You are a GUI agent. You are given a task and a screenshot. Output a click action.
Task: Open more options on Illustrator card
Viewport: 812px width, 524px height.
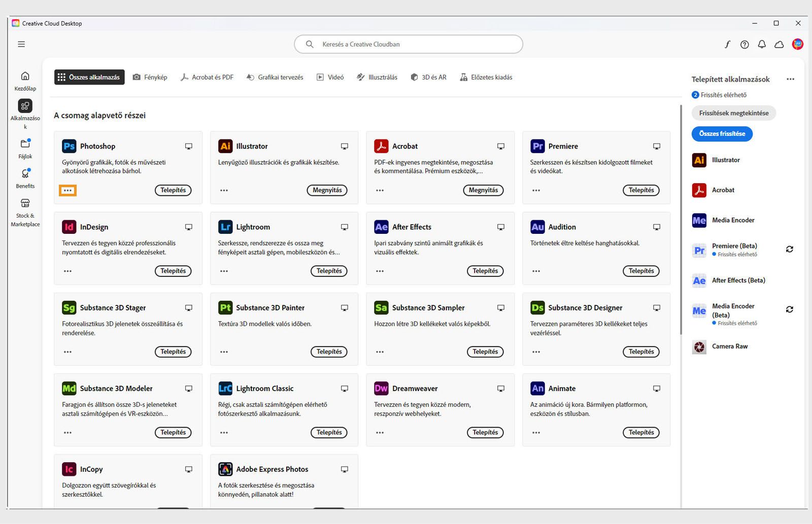[224, 191]
